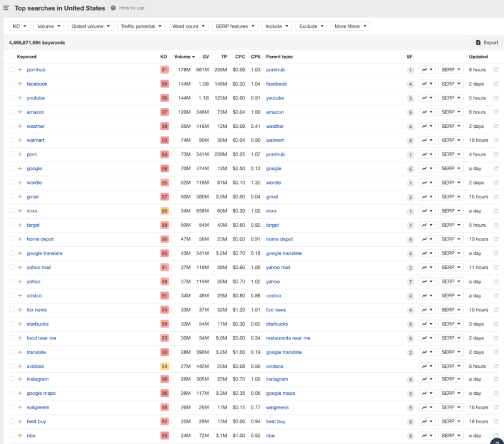
Task: Click the plus icon beside facebook keyword
Action: [20, 84]
